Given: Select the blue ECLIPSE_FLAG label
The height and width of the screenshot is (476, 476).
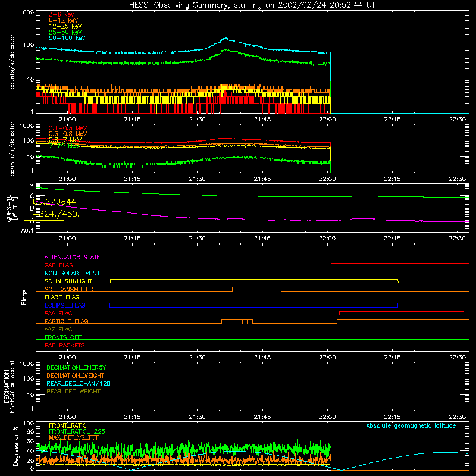Looking at the screenshot, I should tap(65, 305).
